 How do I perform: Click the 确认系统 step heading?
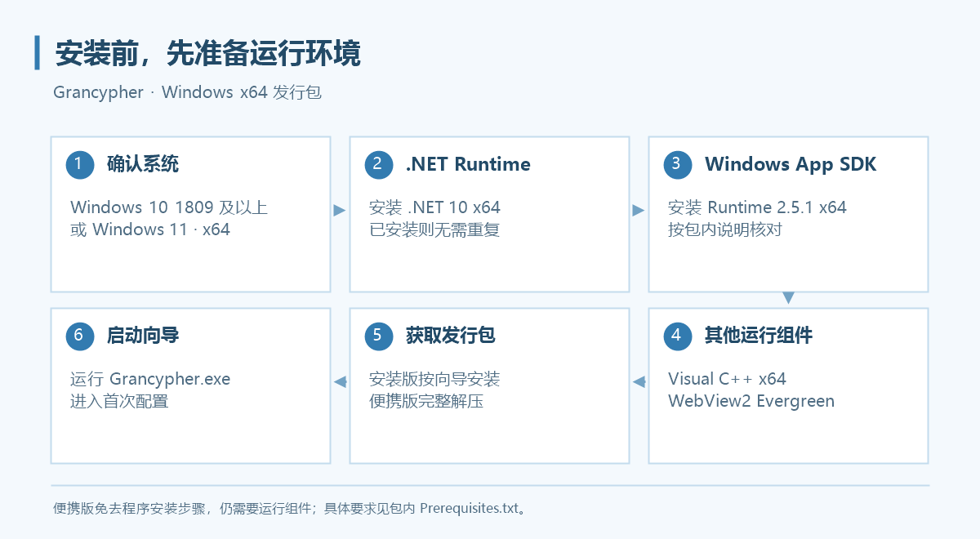pos(143,164)
